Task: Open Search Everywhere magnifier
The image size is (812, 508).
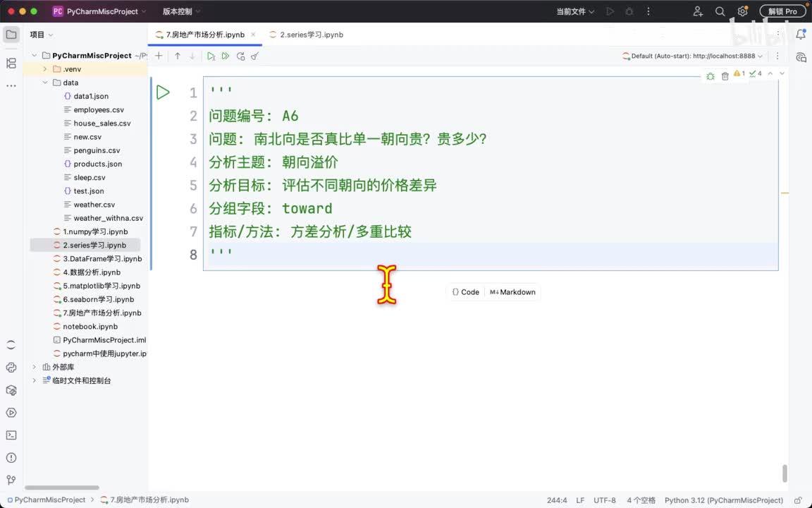Action: coord(720,11)
